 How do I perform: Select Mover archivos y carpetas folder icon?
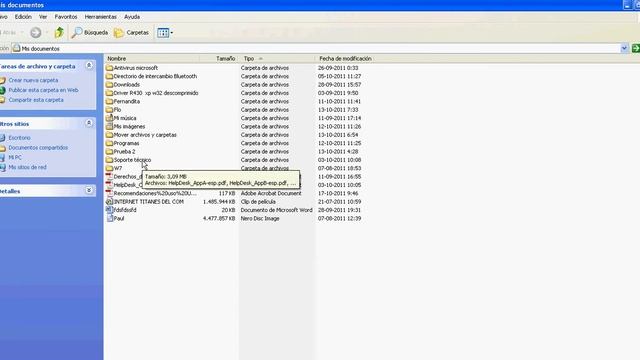pyautogui.click(x=109, y=135)
